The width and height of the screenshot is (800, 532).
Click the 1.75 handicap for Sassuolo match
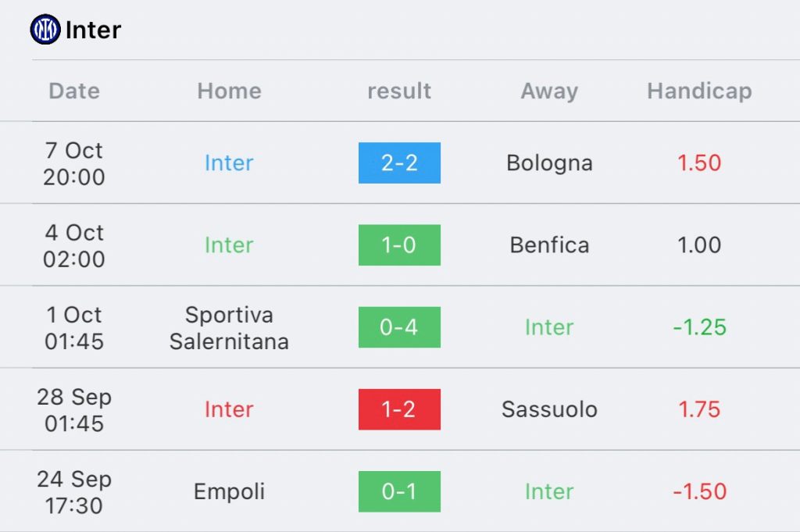click(x=699, y=409)
